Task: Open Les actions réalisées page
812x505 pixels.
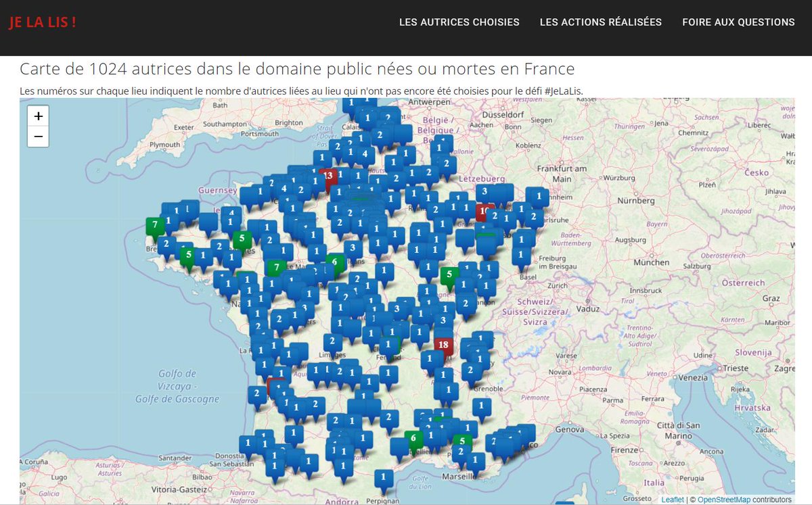Action: [x=601, y=22]
